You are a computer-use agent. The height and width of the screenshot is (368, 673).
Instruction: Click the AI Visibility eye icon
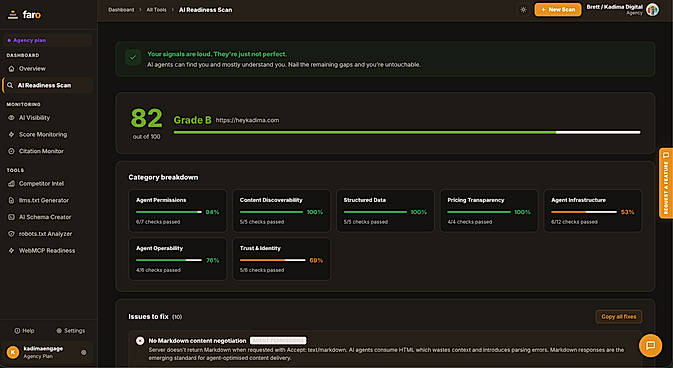pos(12,118)
